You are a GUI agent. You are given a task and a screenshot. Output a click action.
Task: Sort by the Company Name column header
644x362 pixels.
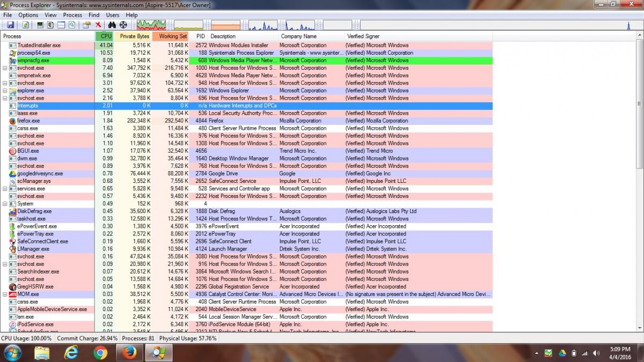tap(312, 36)
